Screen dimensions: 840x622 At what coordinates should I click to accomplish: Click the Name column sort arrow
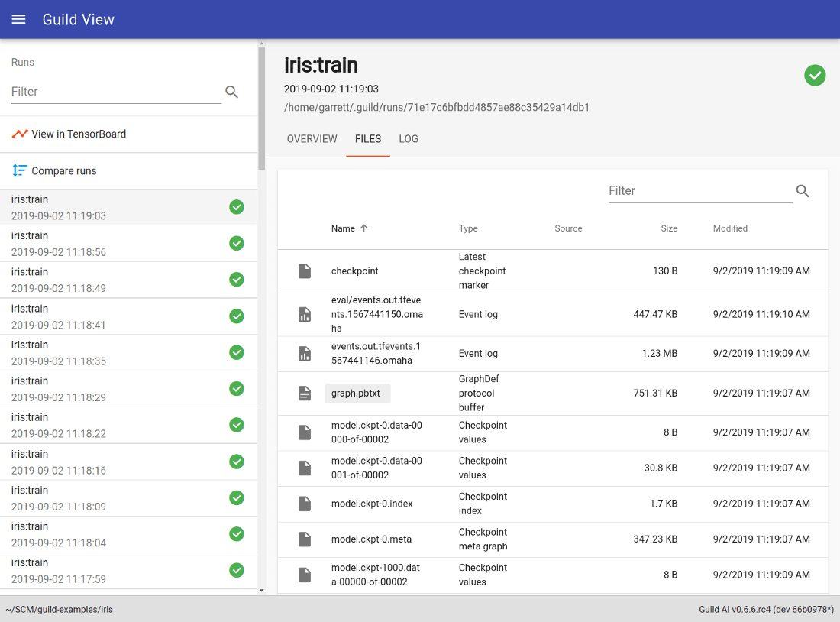coord(364,228)
